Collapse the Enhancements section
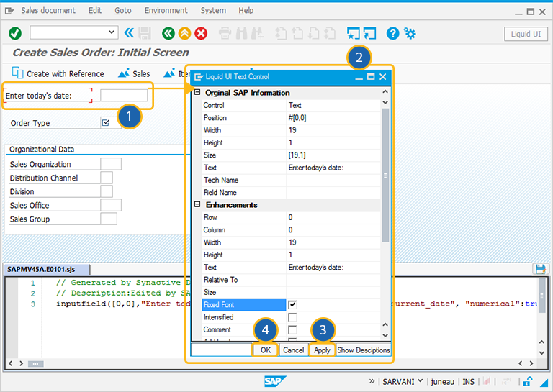This screenshot has width=553, height=392. pyautogui.click(x=197, y=204)
